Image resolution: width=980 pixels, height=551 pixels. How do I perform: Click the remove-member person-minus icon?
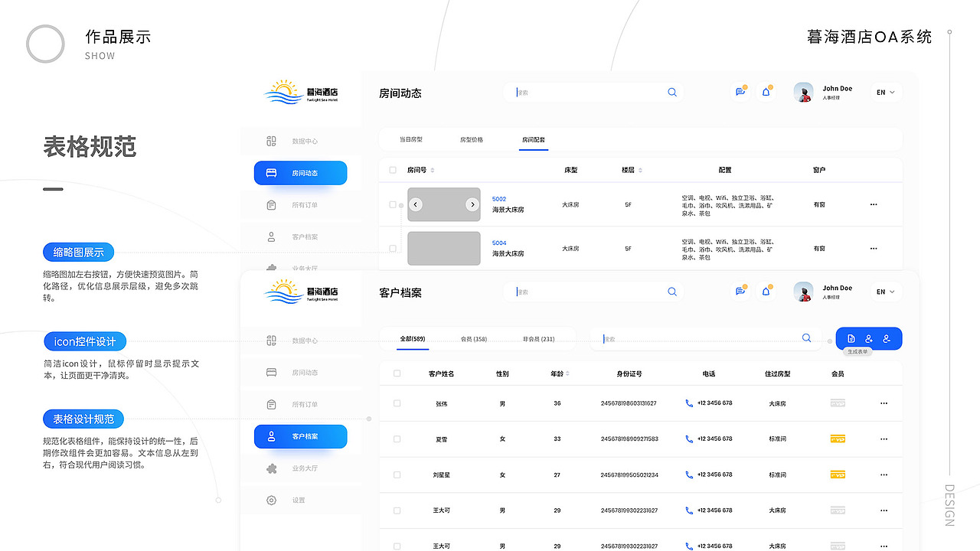(x=887, y=338)
